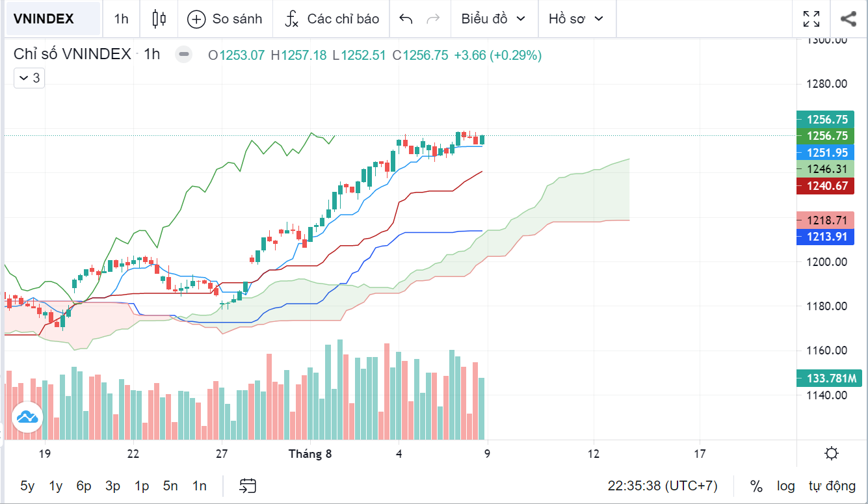Viewport: 868px width, 504px height.
Task: Click the redo arrow icon
Action: (x=432, y=19)
